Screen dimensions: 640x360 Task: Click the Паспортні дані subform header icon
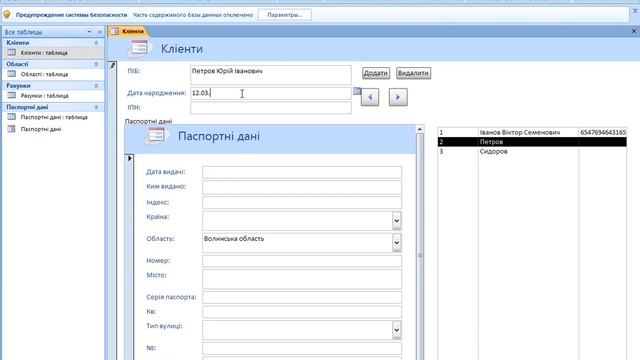click(156, 136)
